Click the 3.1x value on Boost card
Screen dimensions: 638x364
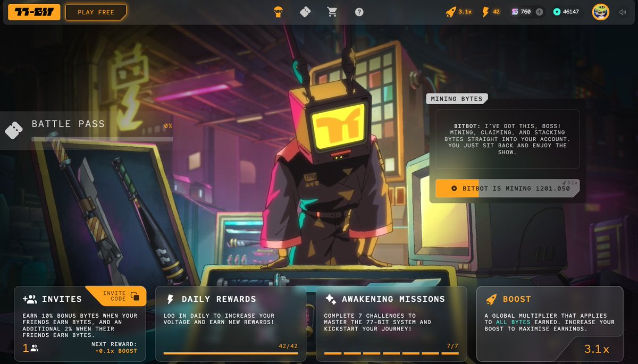(x=597, y=349)
